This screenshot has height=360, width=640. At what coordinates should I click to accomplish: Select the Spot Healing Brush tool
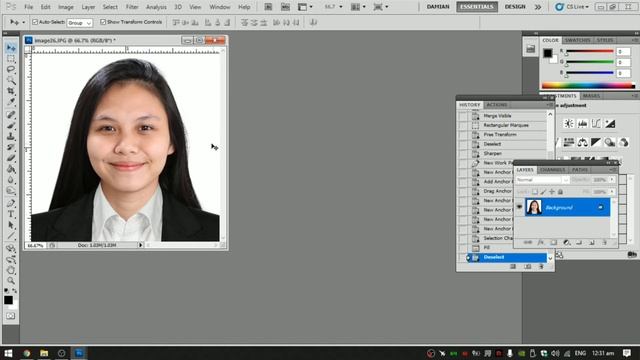[11, 115]
